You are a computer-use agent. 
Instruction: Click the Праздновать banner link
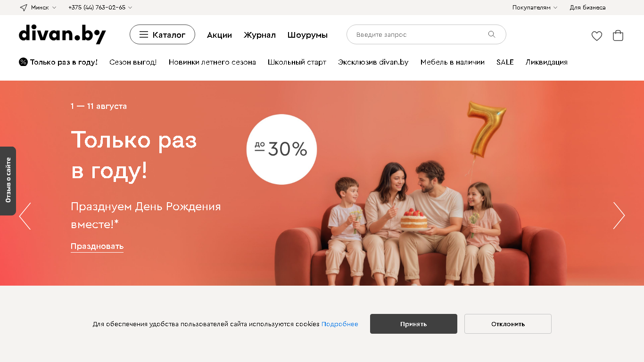pos(97,246)
